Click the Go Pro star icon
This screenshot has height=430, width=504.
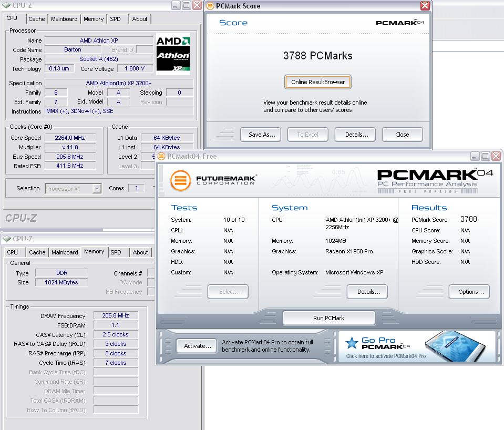(352, 343)
